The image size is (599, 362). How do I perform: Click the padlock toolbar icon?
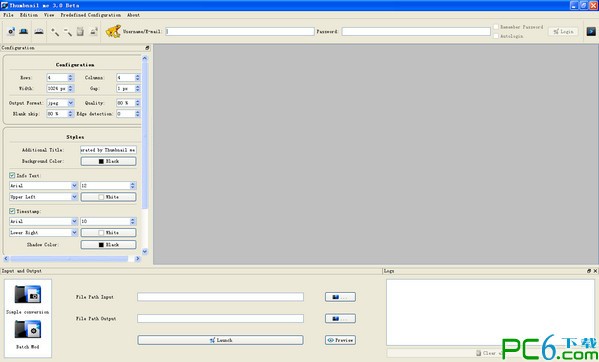[x=94, y=31]
